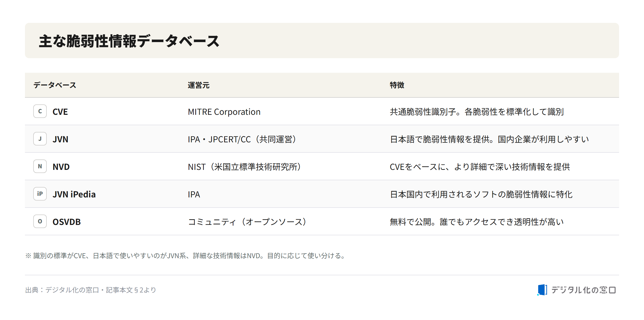Click the IPA operator cell for JVN iPedia
The width and height of the screenshot is (644, 320).
(194, 194)
